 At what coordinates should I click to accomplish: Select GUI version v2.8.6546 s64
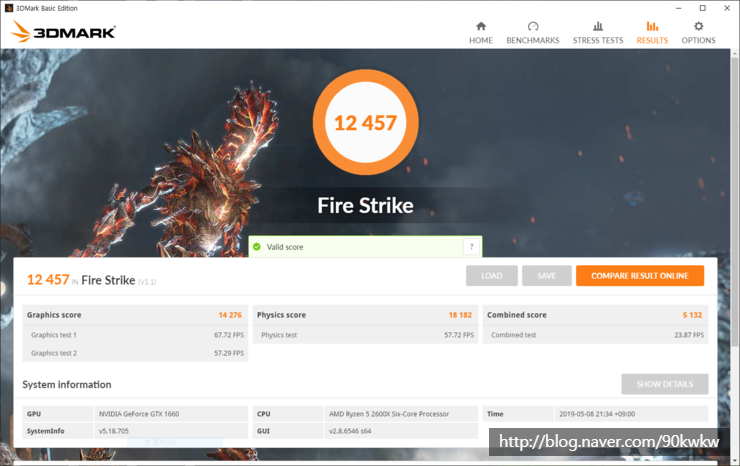click(350, 431)
